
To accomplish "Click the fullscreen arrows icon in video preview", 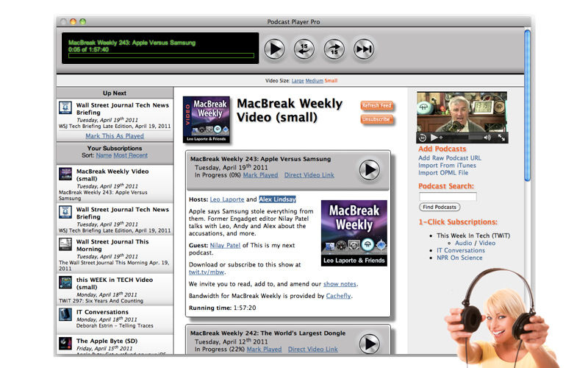I will [x=501, y=138].
